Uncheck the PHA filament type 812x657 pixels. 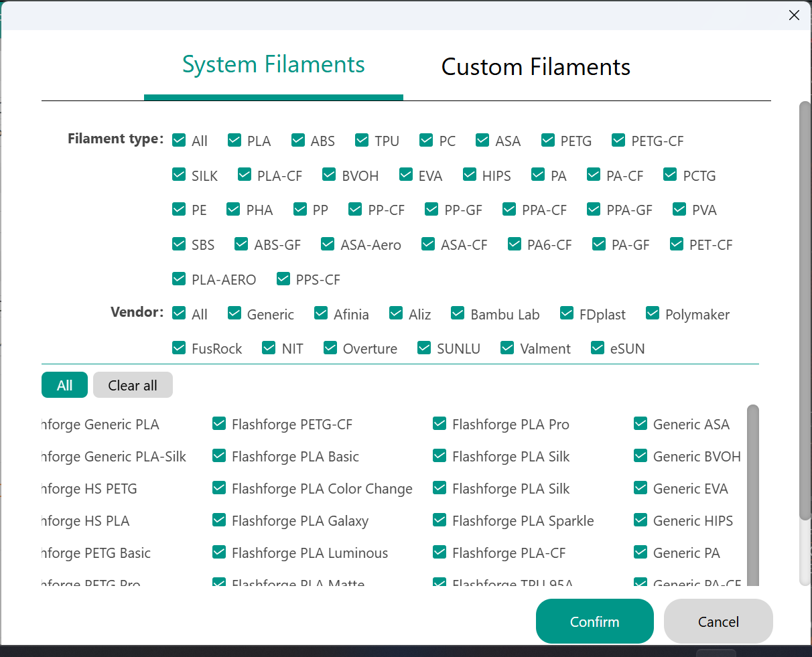coord(233,209)
